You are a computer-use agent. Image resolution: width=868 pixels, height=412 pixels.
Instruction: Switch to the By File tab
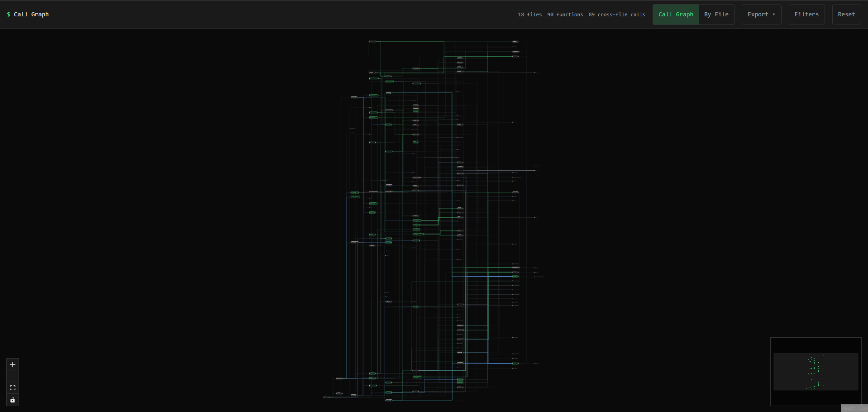pyautogui.click(x=716, y=14)
